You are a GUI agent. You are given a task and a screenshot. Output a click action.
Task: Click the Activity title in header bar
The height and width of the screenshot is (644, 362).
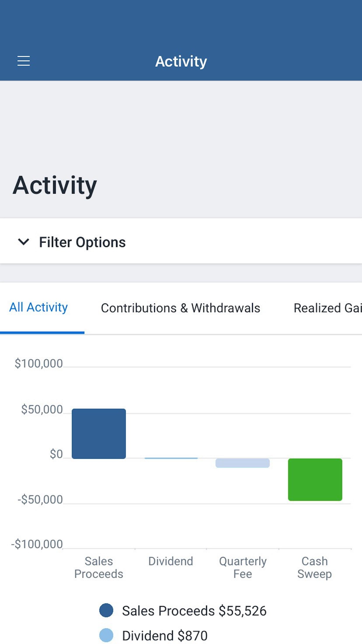[x=181, y=62]
